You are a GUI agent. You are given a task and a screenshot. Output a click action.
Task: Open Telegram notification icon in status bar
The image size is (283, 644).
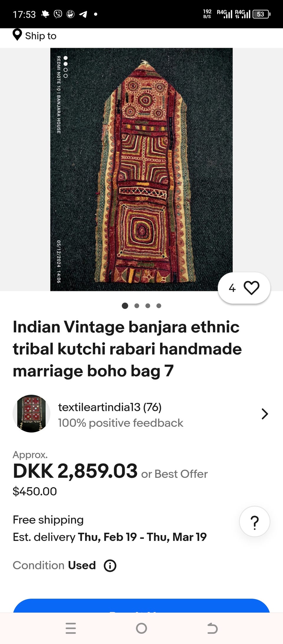point(83,14)
